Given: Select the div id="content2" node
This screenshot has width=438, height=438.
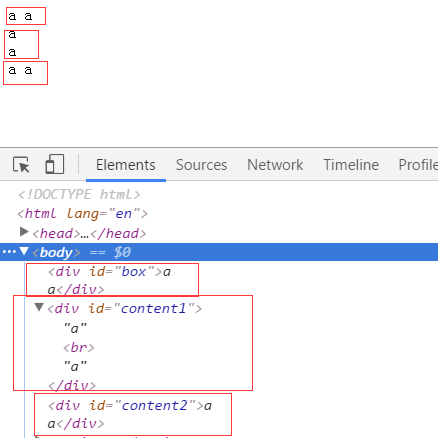Looking at the screenshot, I should click(130, 415).
